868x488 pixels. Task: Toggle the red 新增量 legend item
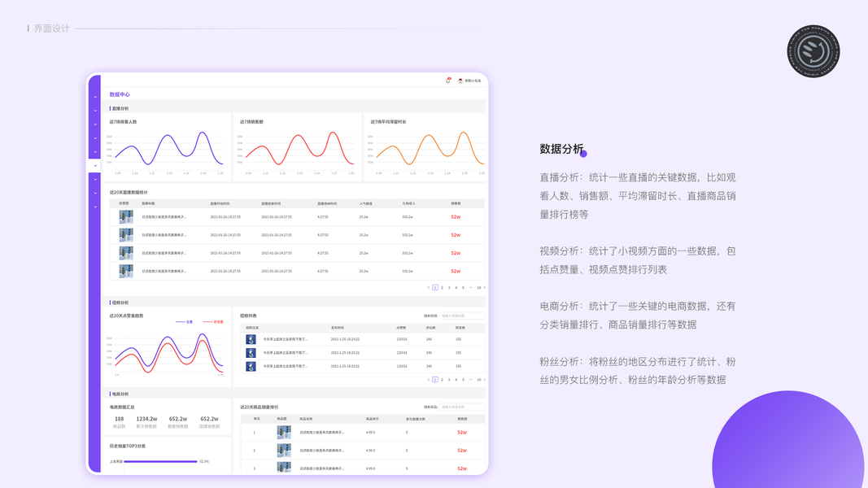(213, 321)
